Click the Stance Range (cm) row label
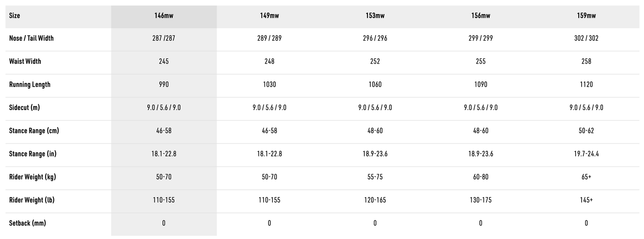644x239 pixels. pos(34,131)
